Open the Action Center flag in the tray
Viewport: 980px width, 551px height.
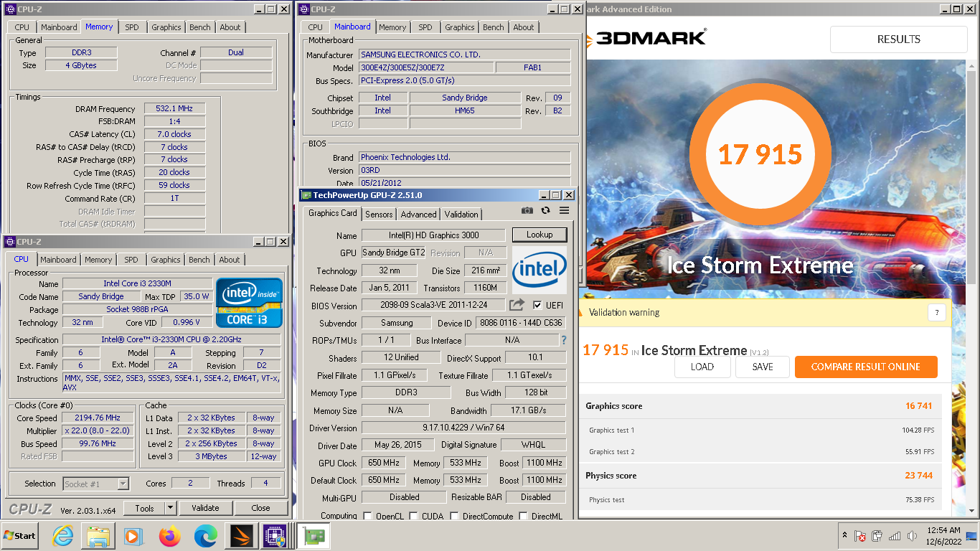click(x=859, y=536)
